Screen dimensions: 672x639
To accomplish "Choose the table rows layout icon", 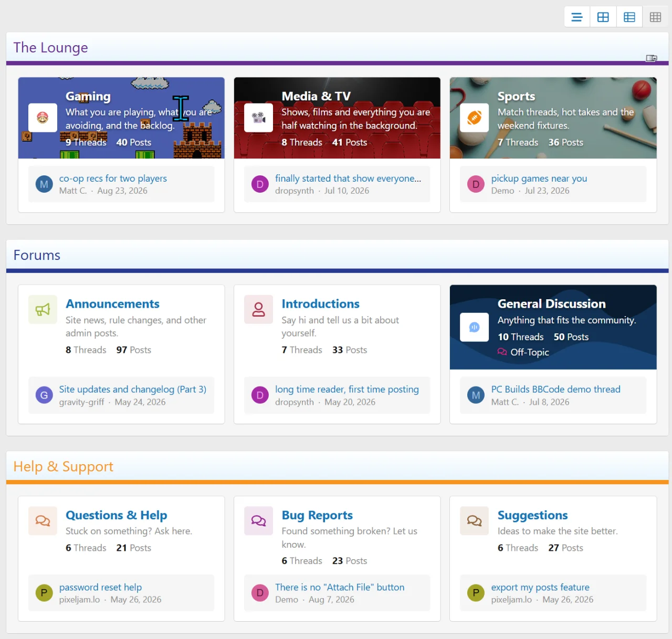I will coord(629,17).
